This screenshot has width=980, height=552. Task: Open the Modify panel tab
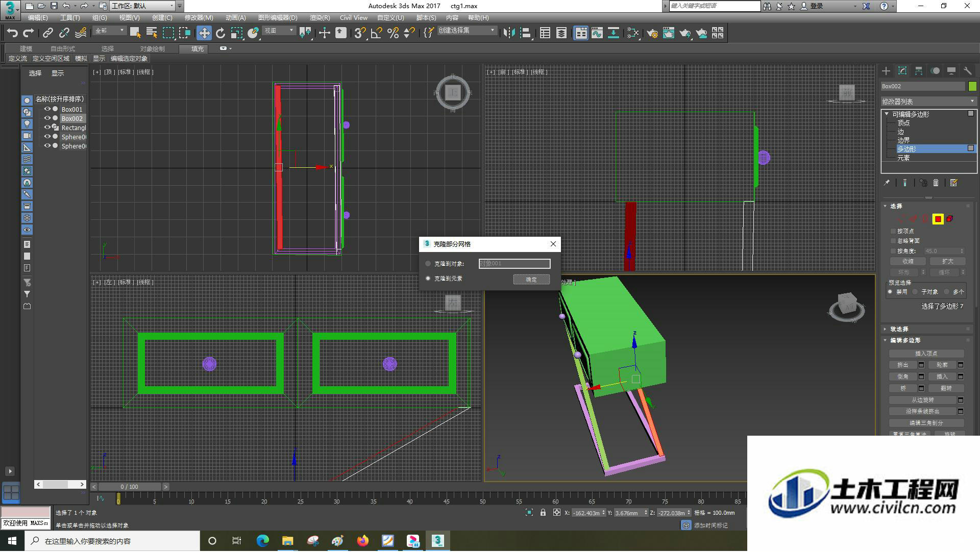pos(902,71)
